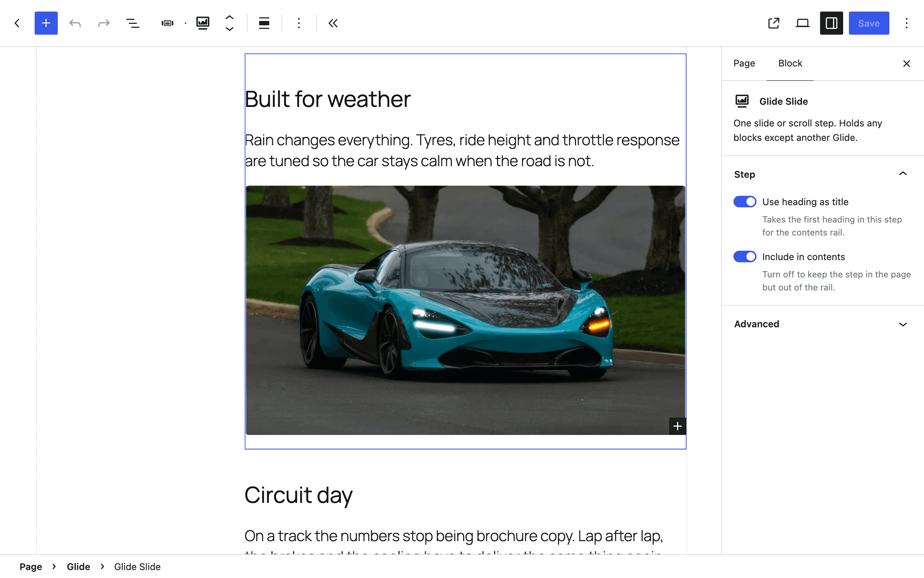The width and height of the screenshot is (924, 578).
Task: Change block alignment in toolbar
Action: pyautogui.click(x=264, y=23)
